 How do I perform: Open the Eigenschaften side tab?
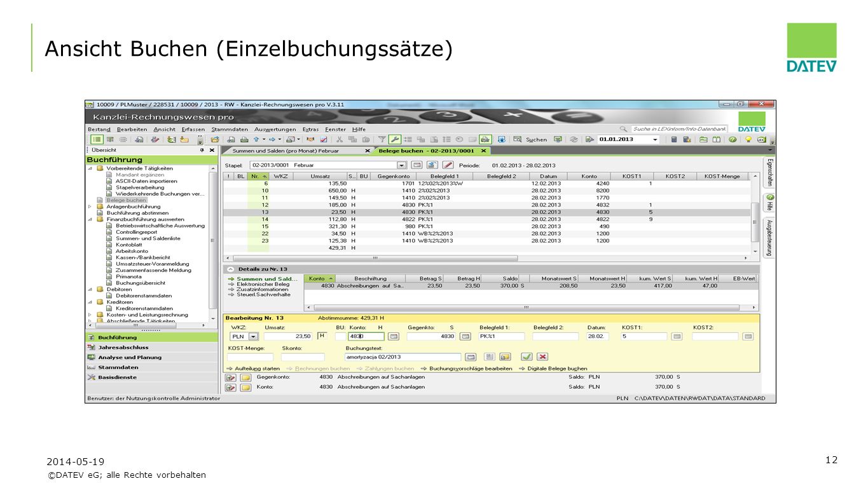tap(769, 172)
